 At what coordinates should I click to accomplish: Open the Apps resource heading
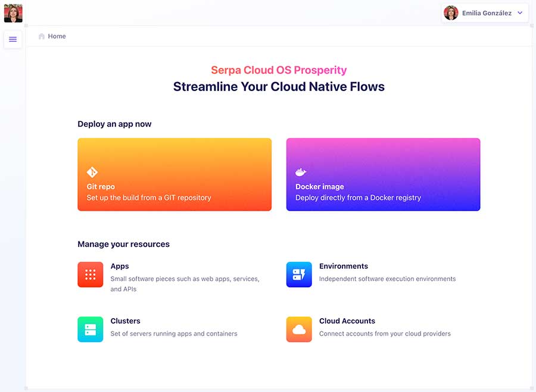click(x=120, y=266)
